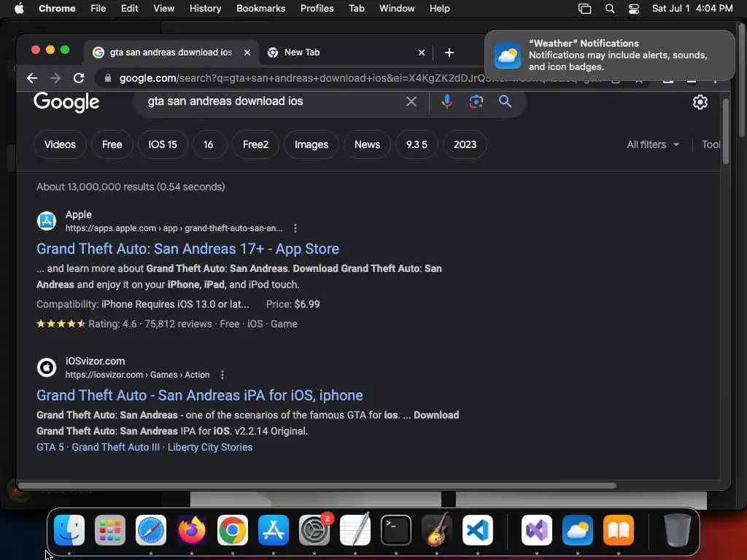Open Grand Theft Auto App Store result

click(x=187, y=249)
